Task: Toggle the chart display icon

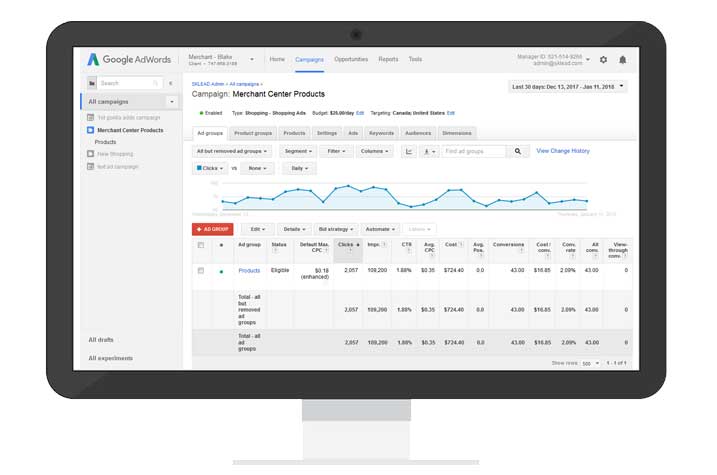Action: pos(409,151)
